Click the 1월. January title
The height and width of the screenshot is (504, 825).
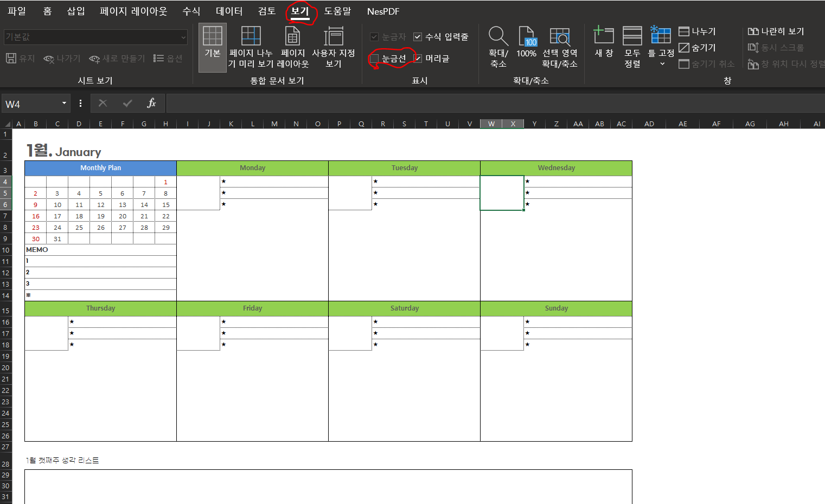coord(63,151)
